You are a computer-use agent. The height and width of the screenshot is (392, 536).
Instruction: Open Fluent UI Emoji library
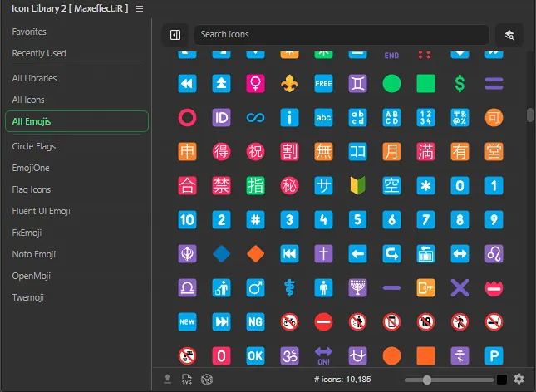[41, 211]
